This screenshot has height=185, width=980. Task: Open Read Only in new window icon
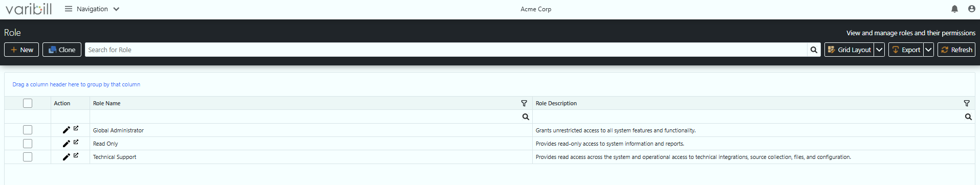pos(76,142)
